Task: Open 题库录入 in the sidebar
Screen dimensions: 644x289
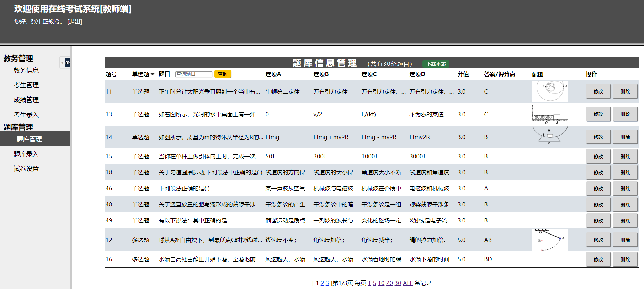Action: tap(26, 154)
